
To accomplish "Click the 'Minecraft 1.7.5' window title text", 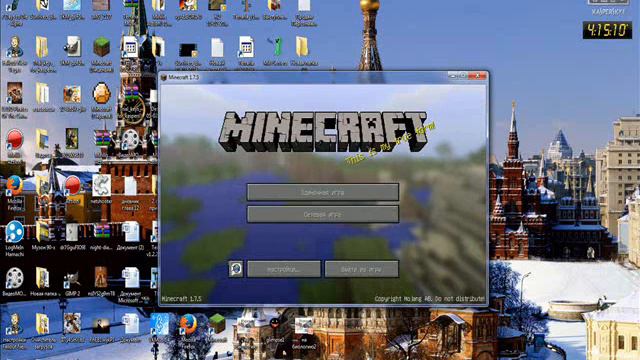I will (x=184, y=77).
